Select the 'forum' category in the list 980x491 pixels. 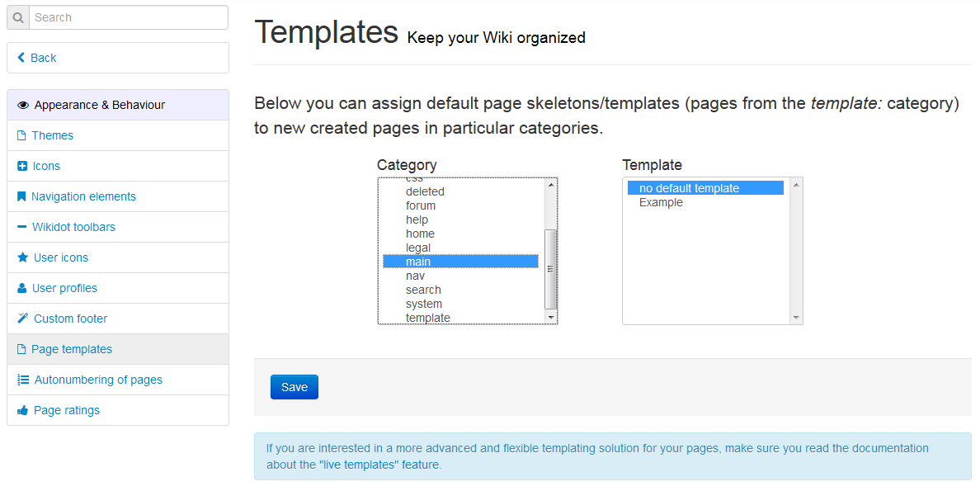(421, 205)
